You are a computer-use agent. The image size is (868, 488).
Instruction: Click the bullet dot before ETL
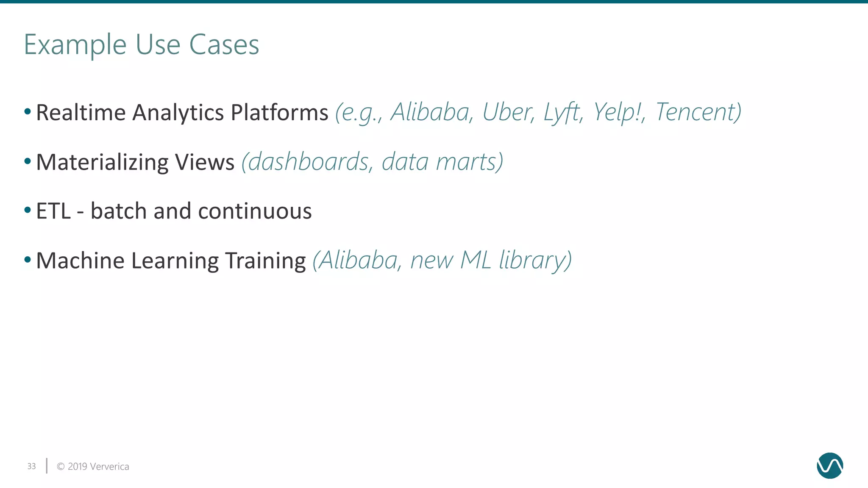(x=28, y=210)
